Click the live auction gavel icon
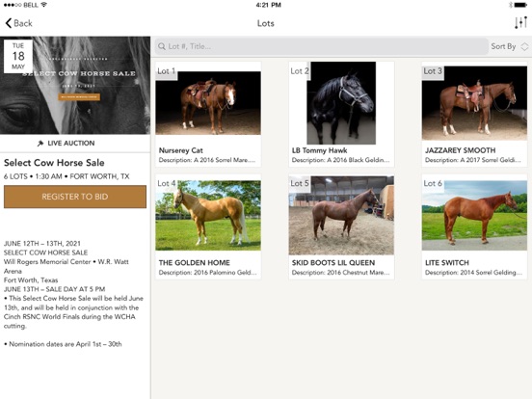Viewport: 532px width, 399px height. [40, 144]
